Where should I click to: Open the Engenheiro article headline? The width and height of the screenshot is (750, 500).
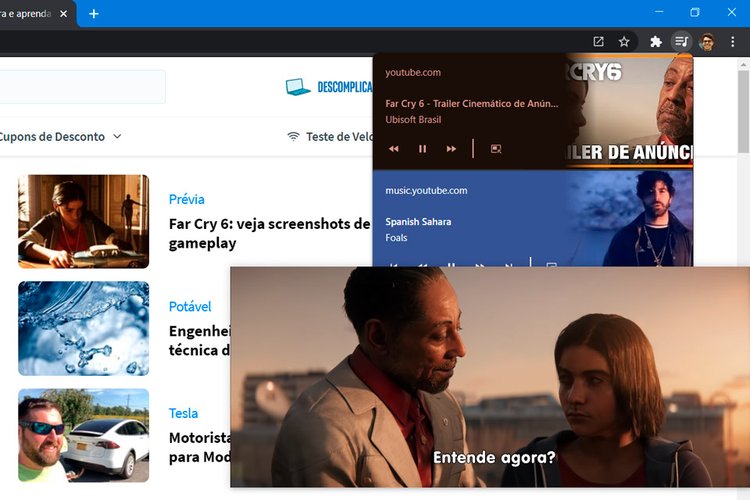pos(199,341)
